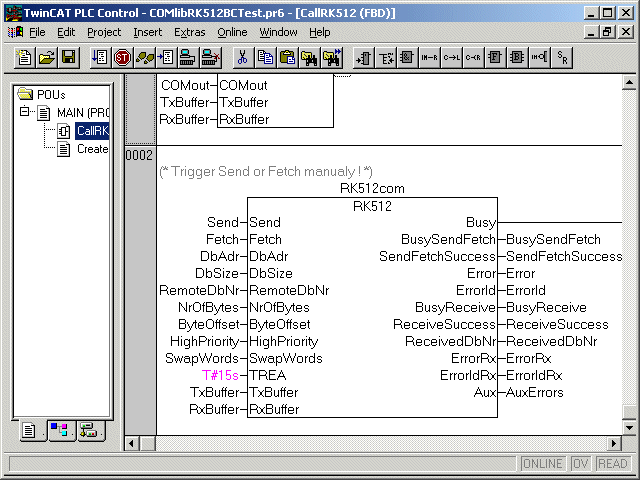Viewport: 640px width, 480px height.
Task: Click the HighPriority input variable
Action: (x=204, y=341)
